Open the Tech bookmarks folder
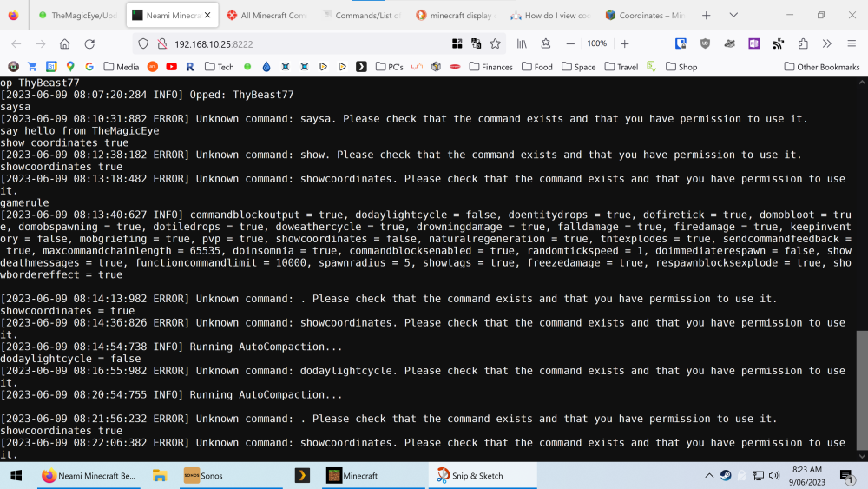The height and width of the screenshot is (489, 868). (x=220, y=67)
